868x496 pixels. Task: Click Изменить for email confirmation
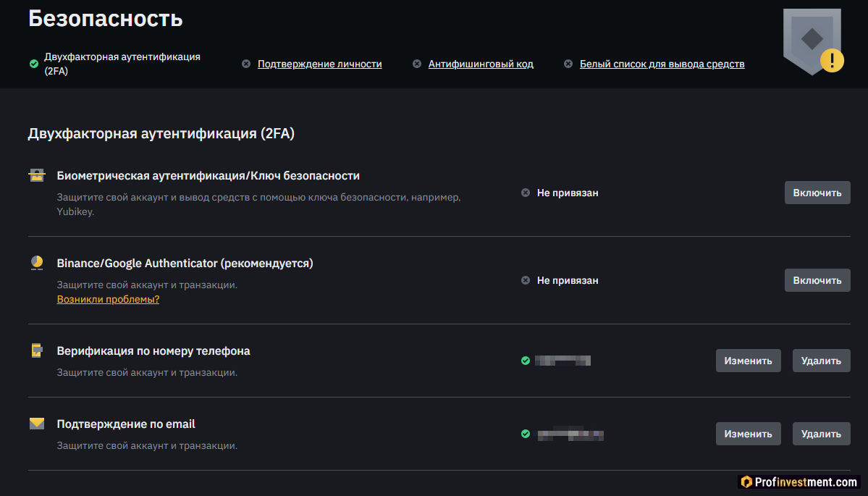(748, 434)
